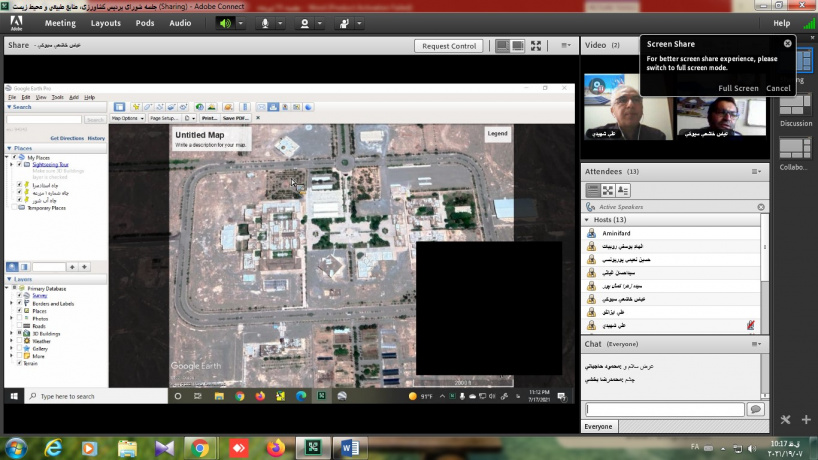Click the chat message input field

(x=664, y=409)
